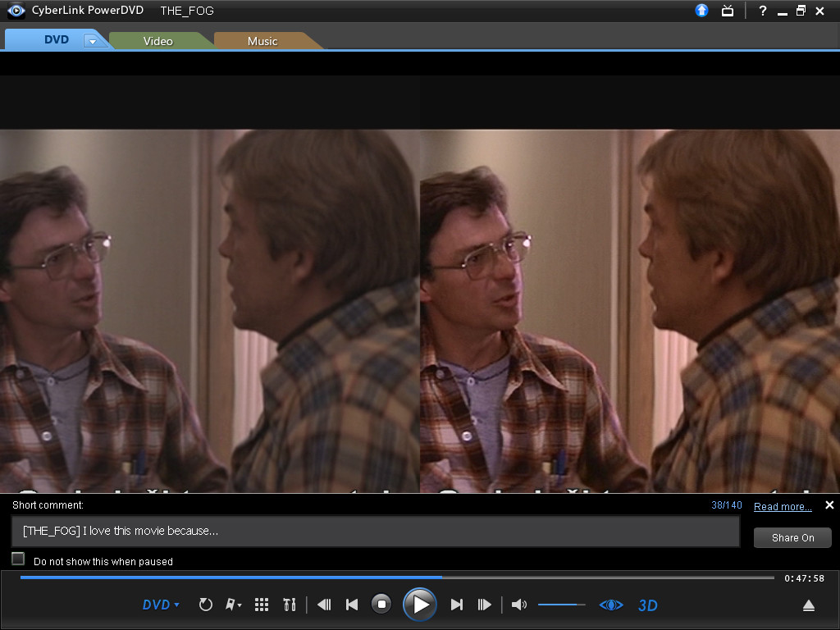Click the Short comment text field
This screenshot has width=840, height=630.
point(376,531)
